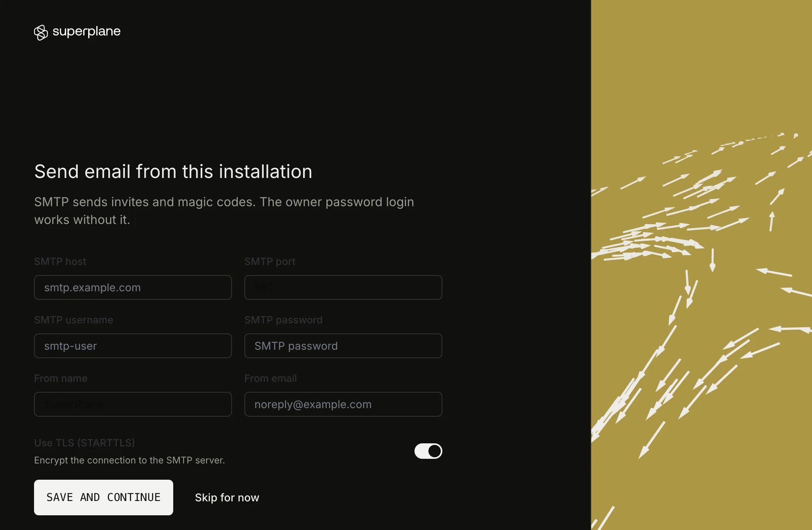Click the 'SMTP sends invites and magic codes' description
This screenshot has width=812, height=530.
[x=224, y=210]
